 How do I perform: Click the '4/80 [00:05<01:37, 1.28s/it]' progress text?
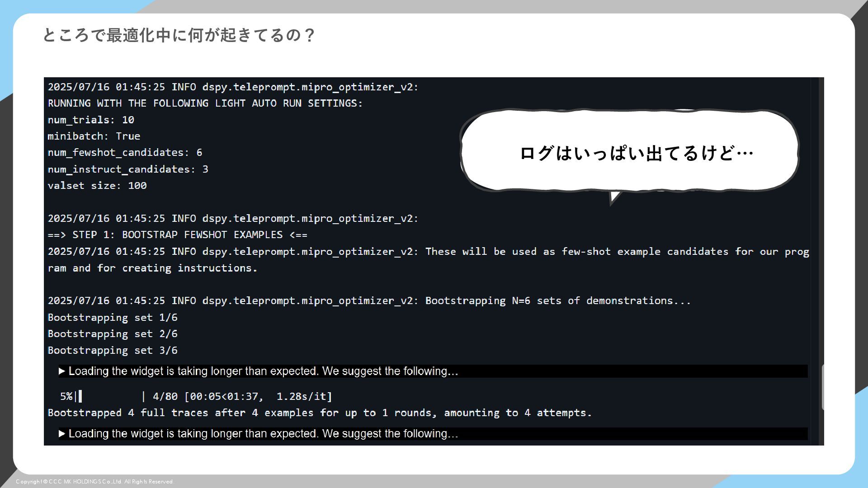point(242,397)
